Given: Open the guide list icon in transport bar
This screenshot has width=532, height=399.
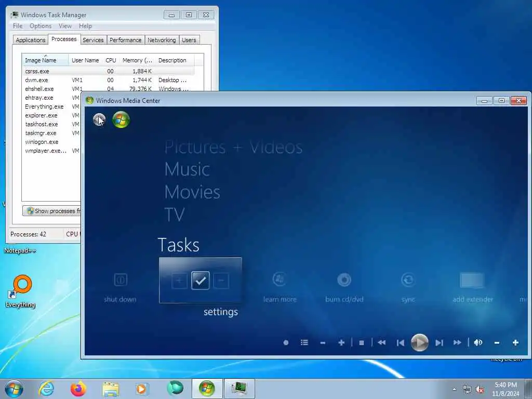Looking at the screenshot, I should pos(304,343).
